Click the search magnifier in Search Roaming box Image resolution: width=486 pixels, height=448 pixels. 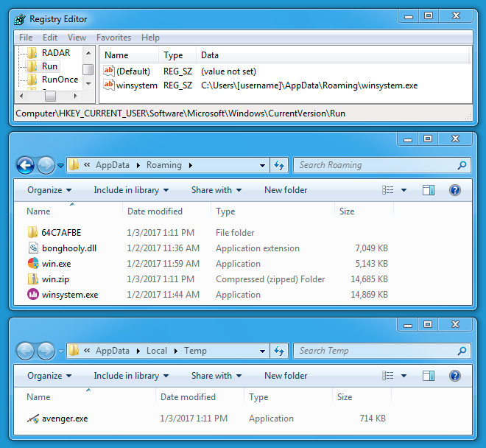pos(462,165)
